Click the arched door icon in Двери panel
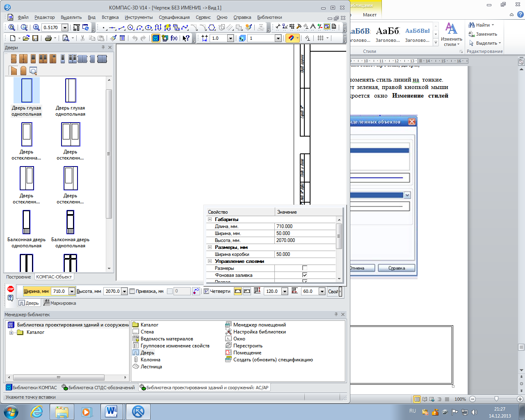The image size is (525, 420). [x=23, y=71]
